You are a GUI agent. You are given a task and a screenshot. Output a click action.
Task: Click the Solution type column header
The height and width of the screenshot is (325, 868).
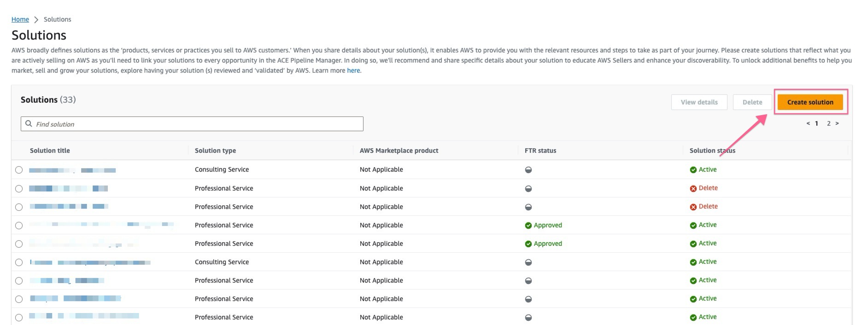(x=215, y=151)
